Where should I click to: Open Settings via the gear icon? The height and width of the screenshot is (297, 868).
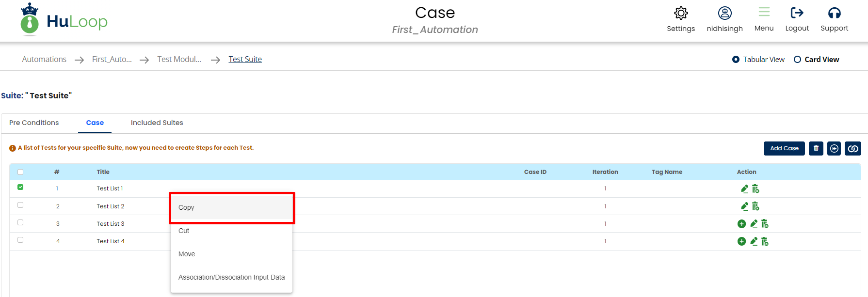point(681,13)
